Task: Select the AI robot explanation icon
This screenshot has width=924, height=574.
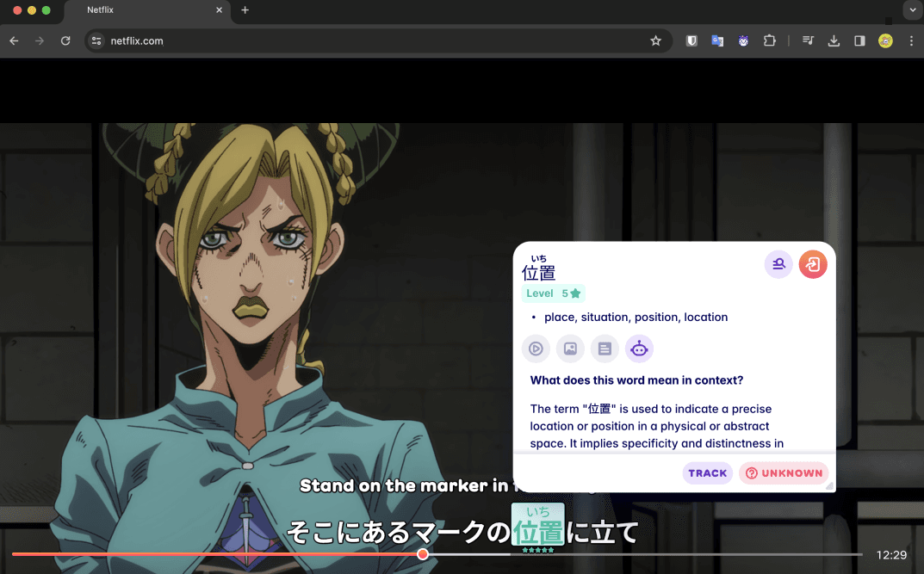Action: click(x=639, y=349)
